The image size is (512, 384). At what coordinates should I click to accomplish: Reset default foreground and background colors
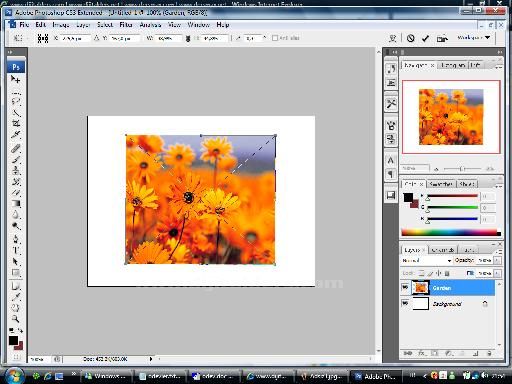point(11,330)
